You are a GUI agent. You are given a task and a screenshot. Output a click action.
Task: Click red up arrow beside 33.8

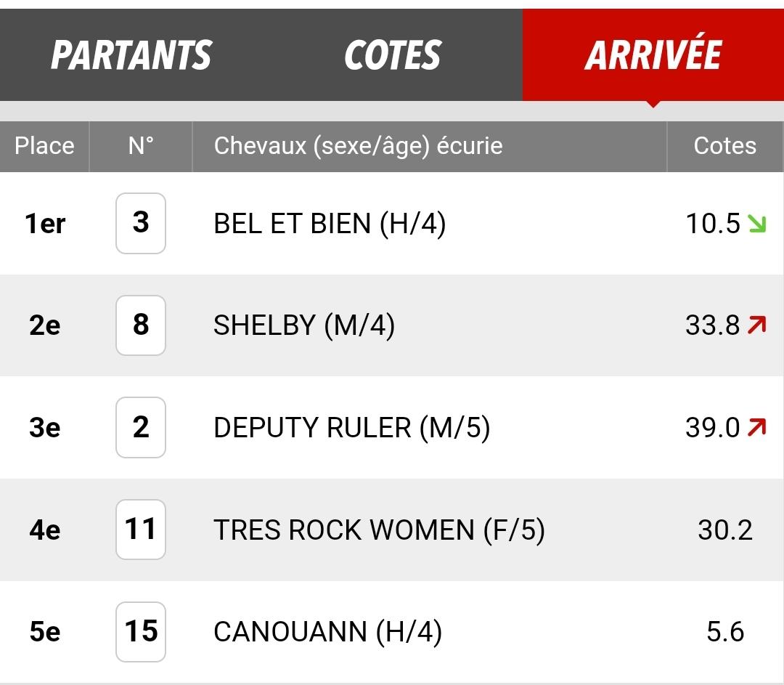[x=757, y=325]
